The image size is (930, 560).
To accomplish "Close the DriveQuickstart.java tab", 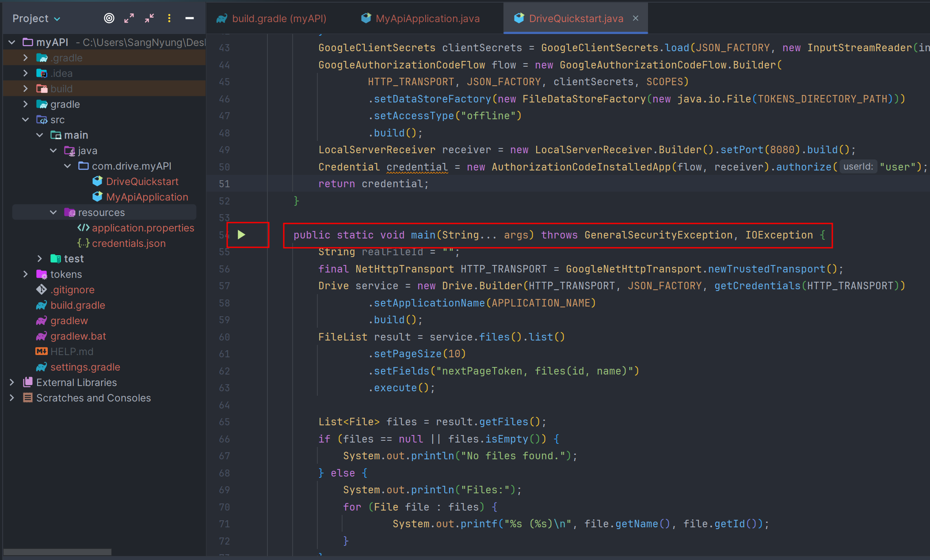I will [636, 18].
